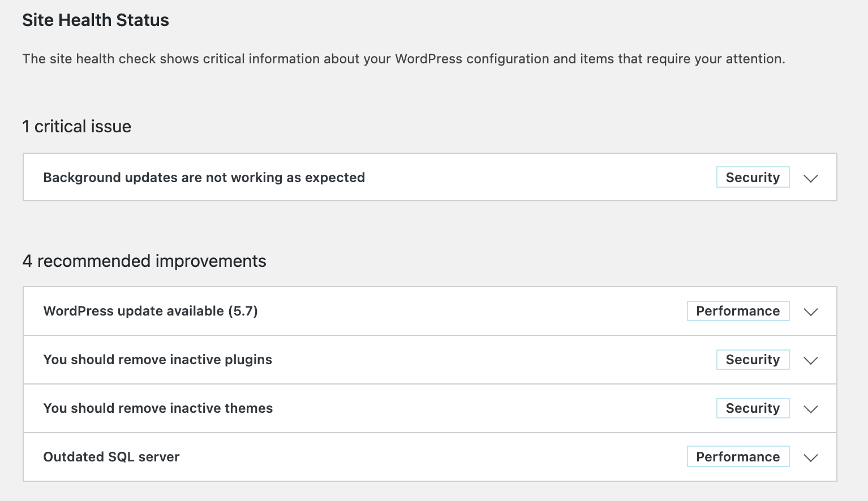Click 'Background updates are not working as expected'
The image size is (868, 501).
tap(204, 178)
